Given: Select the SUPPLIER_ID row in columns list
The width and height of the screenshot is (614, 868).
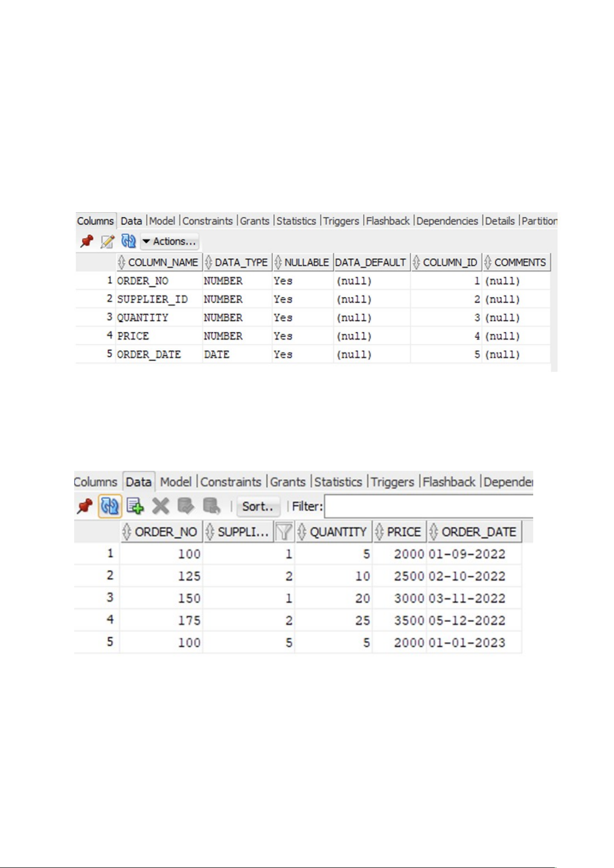Looking at the screenshot, I should click(x=152, y=299).
